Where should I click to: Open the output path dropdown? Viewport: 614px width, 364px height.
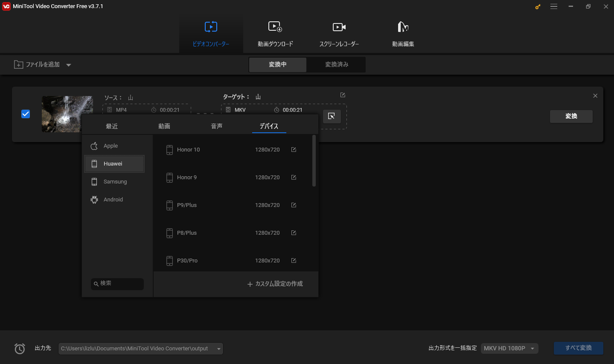219,349
